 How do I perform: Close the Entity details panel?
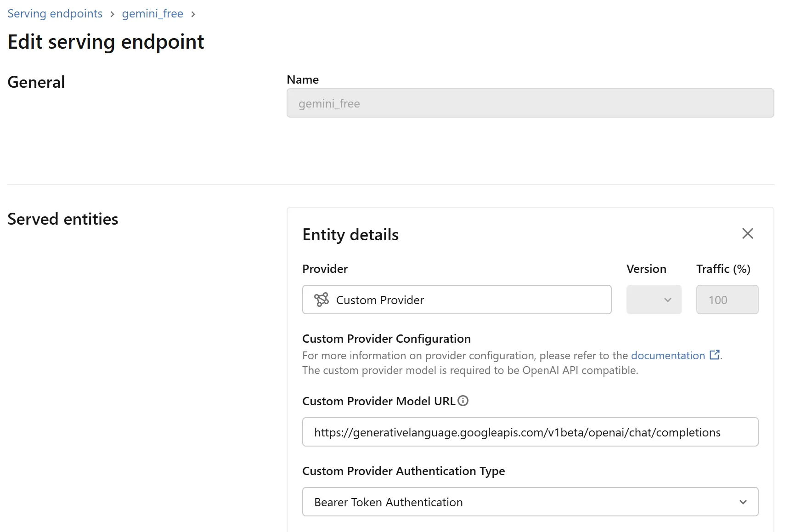(747, 233)
